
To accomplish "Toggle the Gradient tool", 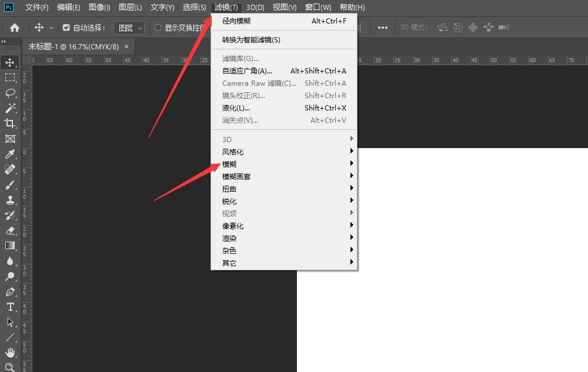I will [x=9, y=246].
